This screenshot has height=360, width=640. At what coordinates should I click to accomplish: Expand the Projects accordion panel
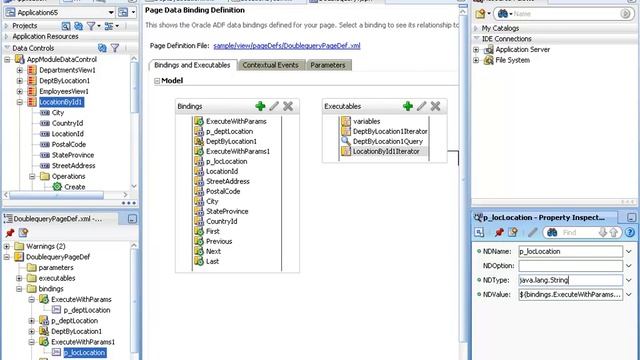6,26
